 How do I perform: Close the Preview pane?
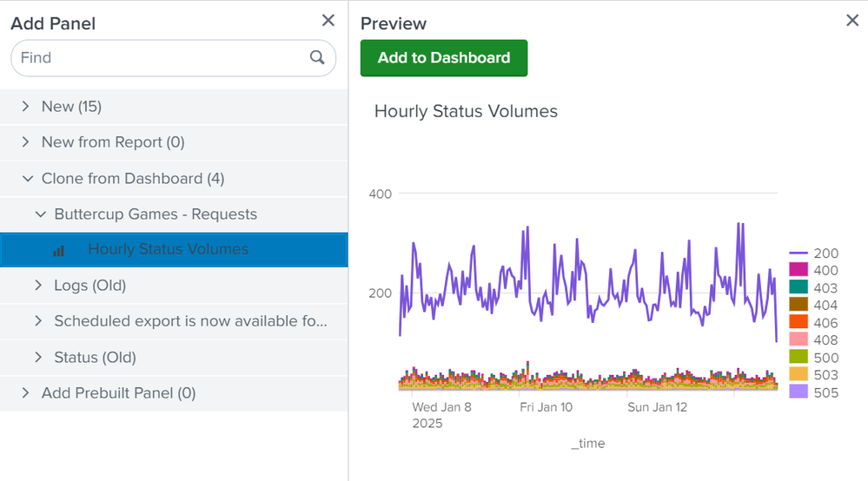point(852,21)
